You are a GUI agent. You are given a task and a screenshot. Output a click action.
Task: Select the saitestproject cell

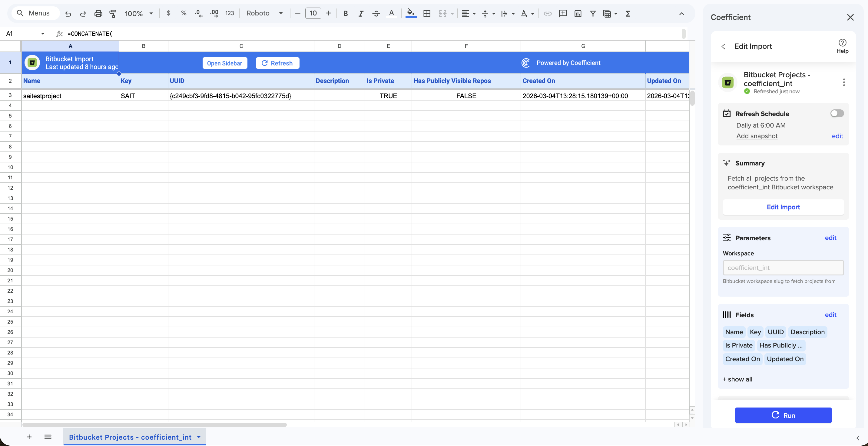click(70, 96)
